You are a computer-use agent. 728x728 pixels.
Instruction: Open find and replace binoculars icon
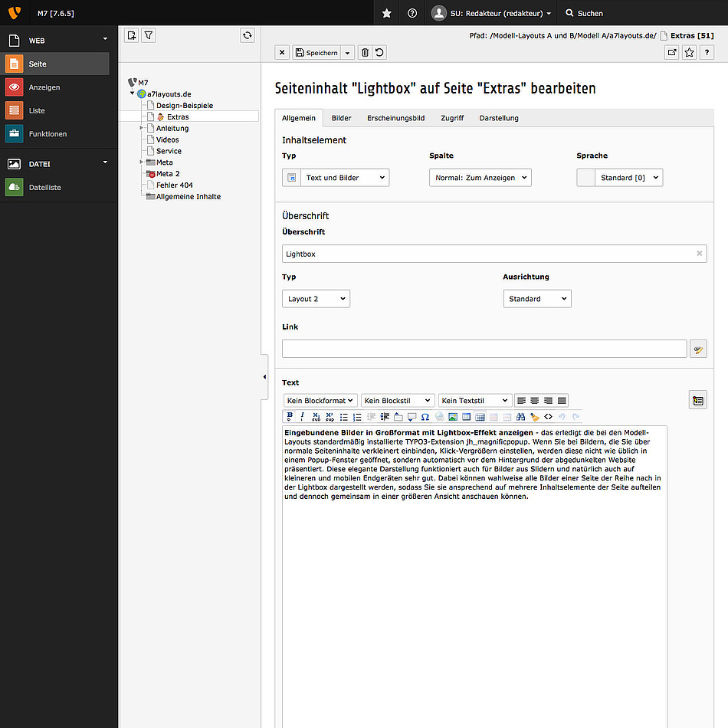tap(520, 416)
